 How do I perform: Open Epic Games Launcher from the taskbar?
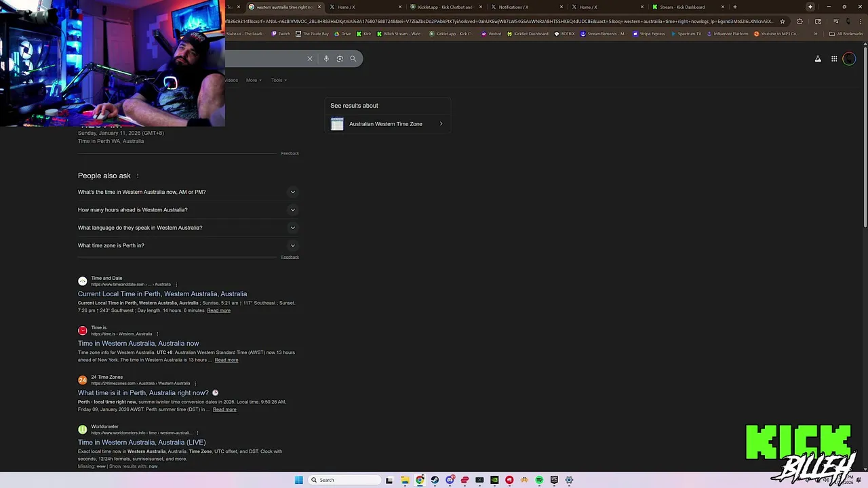point(554,480)
